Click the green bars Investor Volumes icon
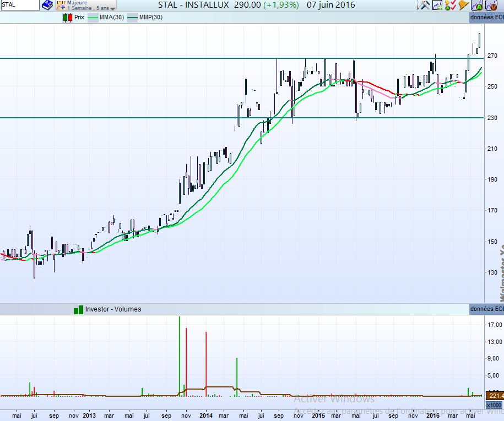 pyautogui.click(x=78, y=310)
